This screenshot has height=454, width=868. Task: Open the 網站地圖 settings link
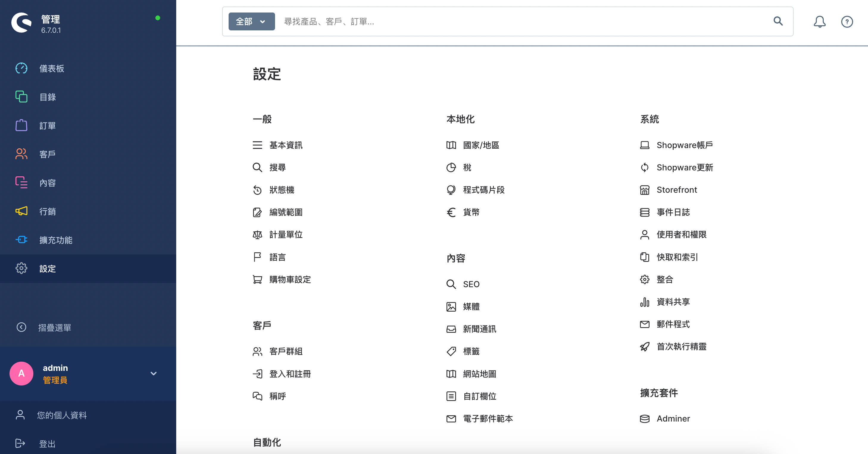point(480,374)
